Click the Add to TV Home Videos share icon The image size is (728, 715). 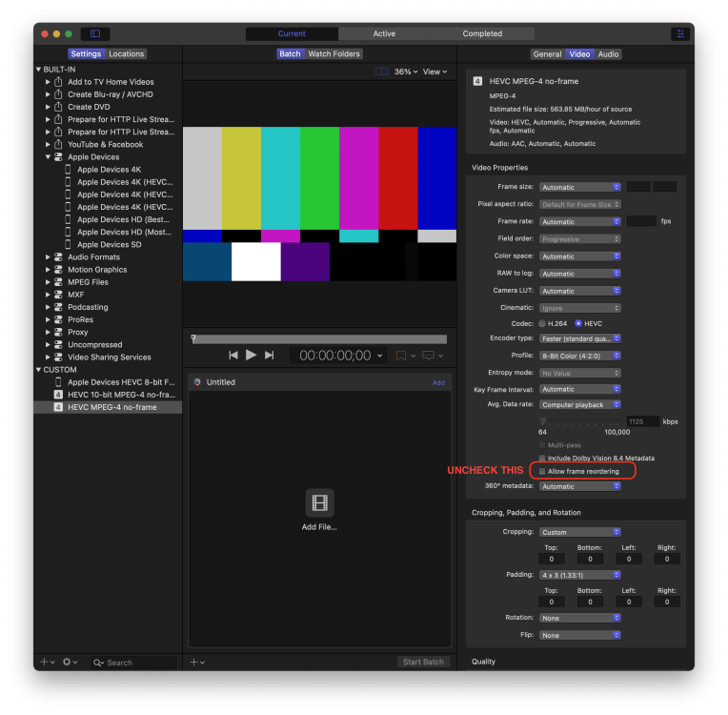(58, 82)
